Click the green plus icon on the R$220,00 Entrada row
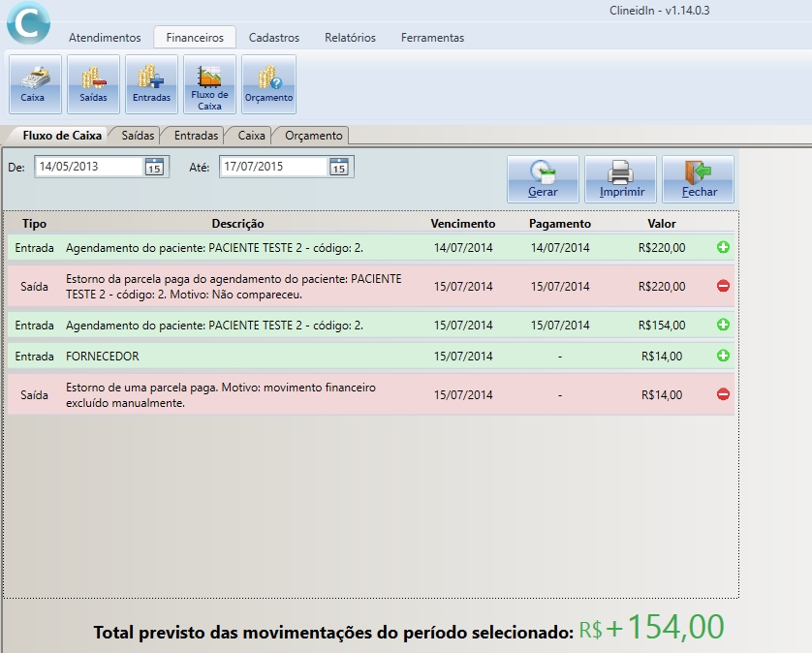812x653 pixels. click(726, 248)
